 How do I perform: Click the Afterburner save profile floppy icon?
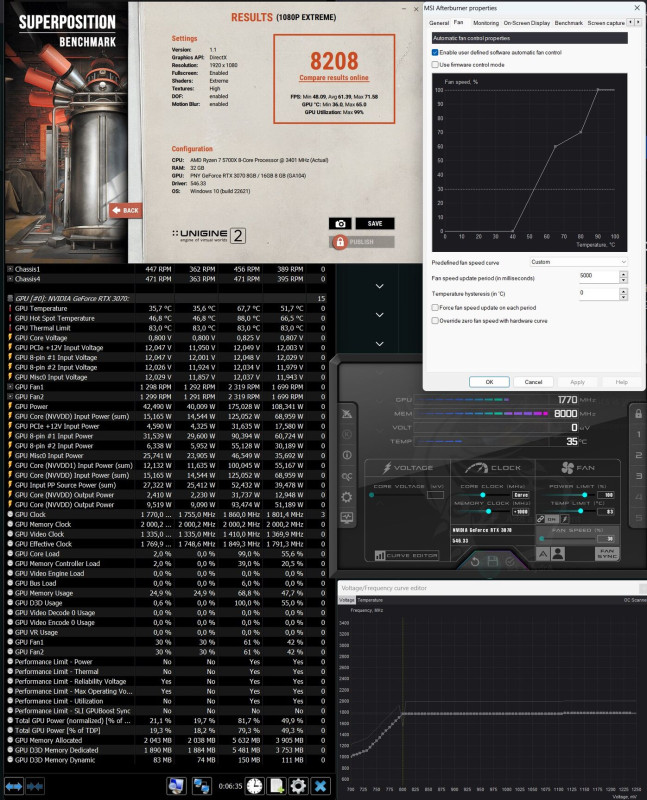(492, 562)
